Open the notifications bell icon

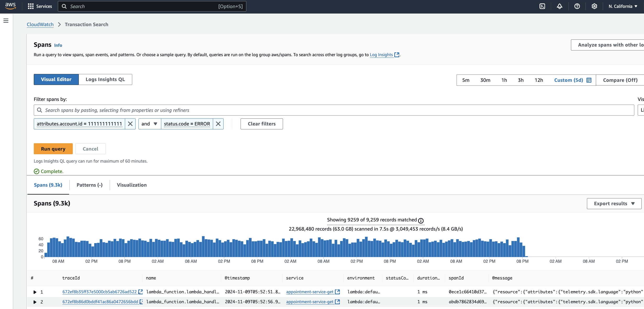(559, 6)
